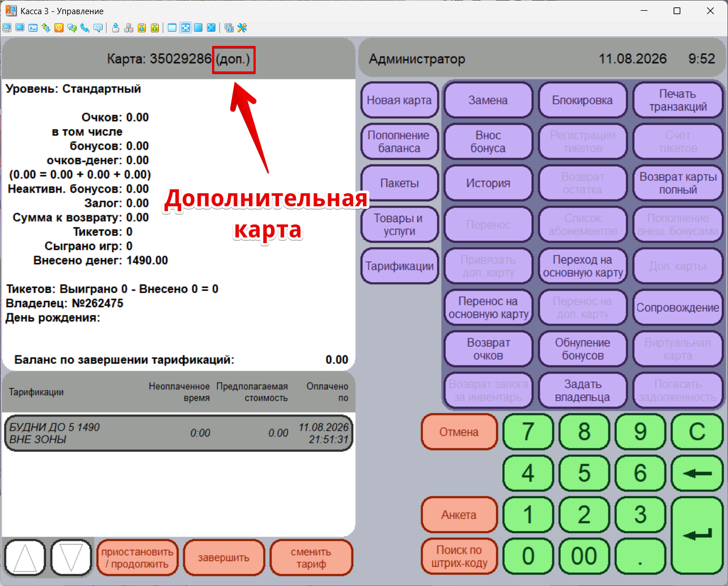Image resolution: width=728 pixels, height=586 pixels.
Task: Tap the tall green Enter key
Action: tap(697, 536)
